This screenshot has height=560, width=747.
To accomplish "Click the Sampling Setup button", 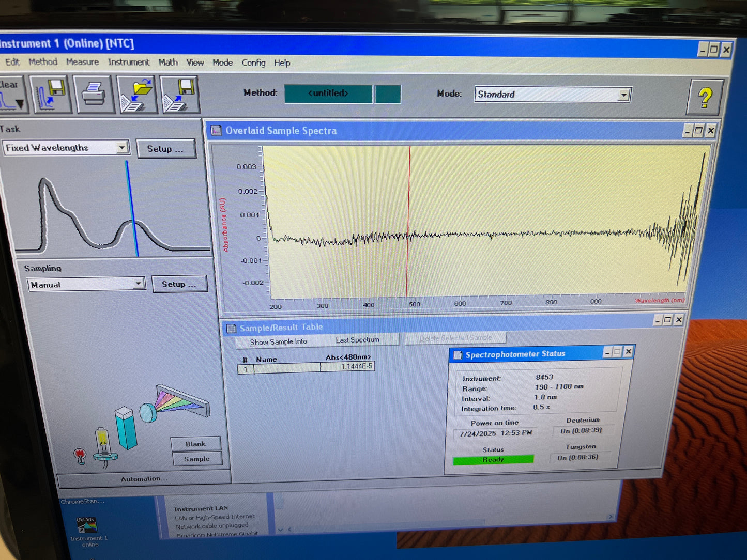I will coord(179,284).
